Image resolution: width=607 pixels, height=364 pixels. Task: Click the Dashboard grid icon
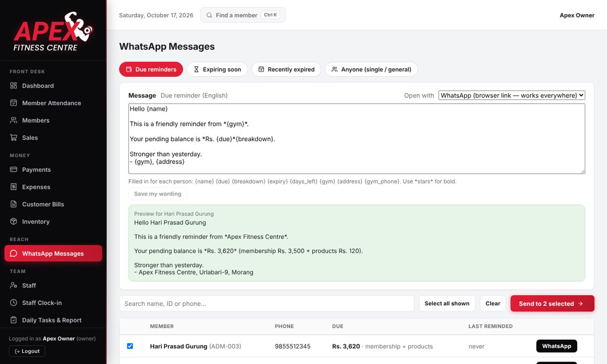click(x=14, y=86)
